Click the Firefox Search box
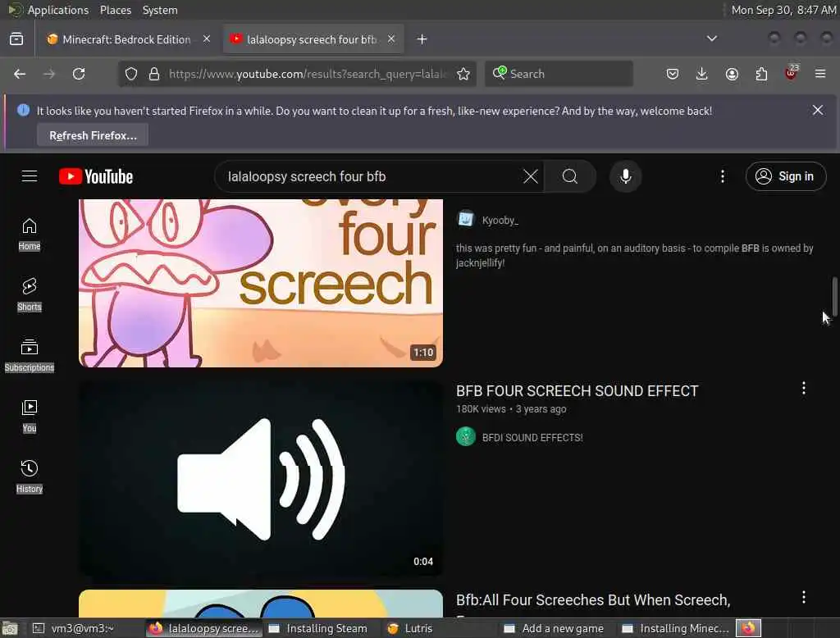The width and height of the screenshot is (840, 638). tap(559, 74)
